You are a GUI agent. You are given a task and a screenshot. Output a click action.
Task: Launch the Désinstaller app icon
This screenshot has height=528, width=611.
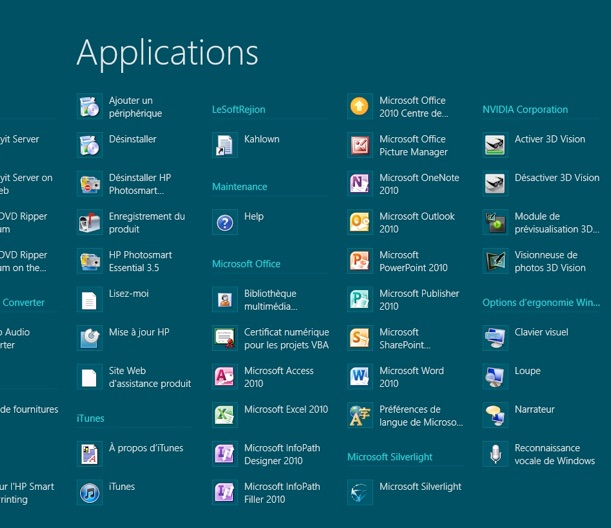[90, 145]
